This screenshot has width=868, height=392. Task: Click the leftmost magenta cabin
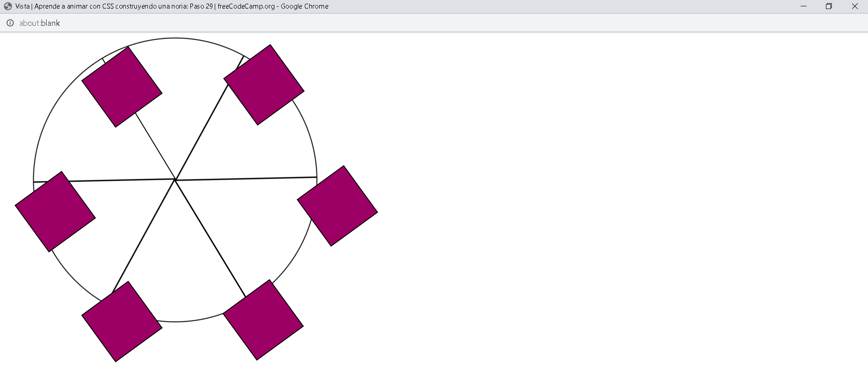(x=55, y=211)
